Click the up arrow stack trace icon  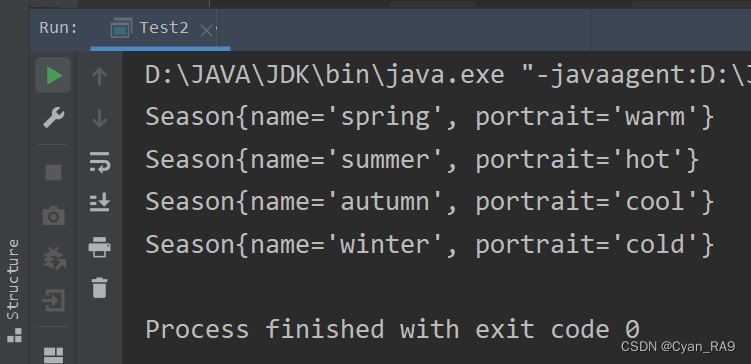99,76
